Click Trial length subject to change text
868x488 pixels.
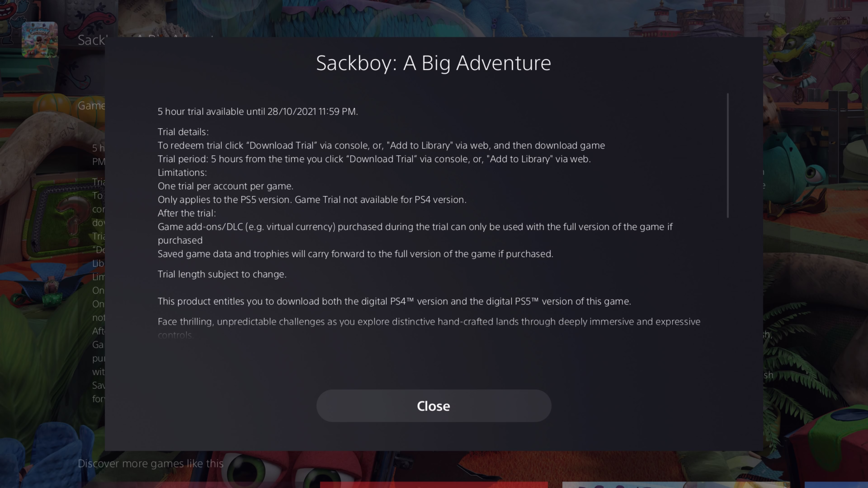(x=222, y=274)
